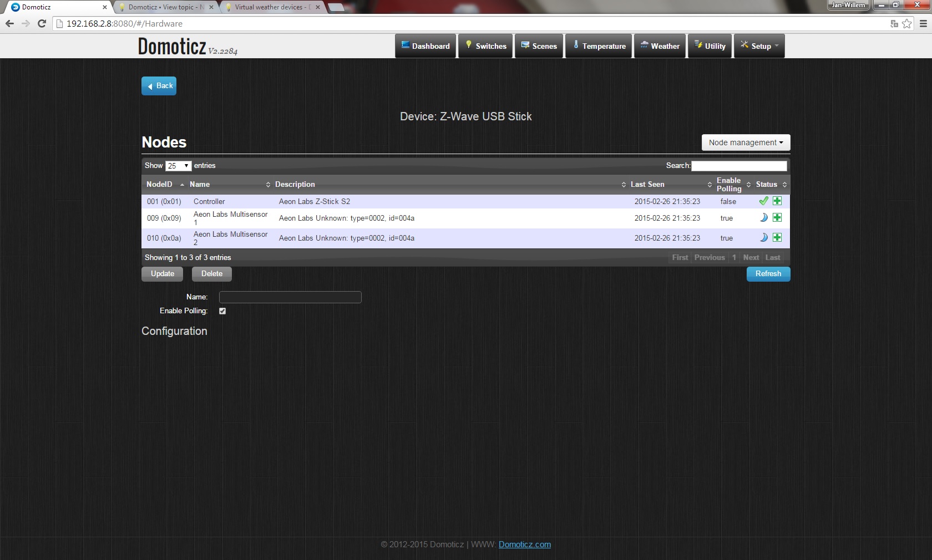
Task: Click the browser forward arrow
Action: pos(26,23)
